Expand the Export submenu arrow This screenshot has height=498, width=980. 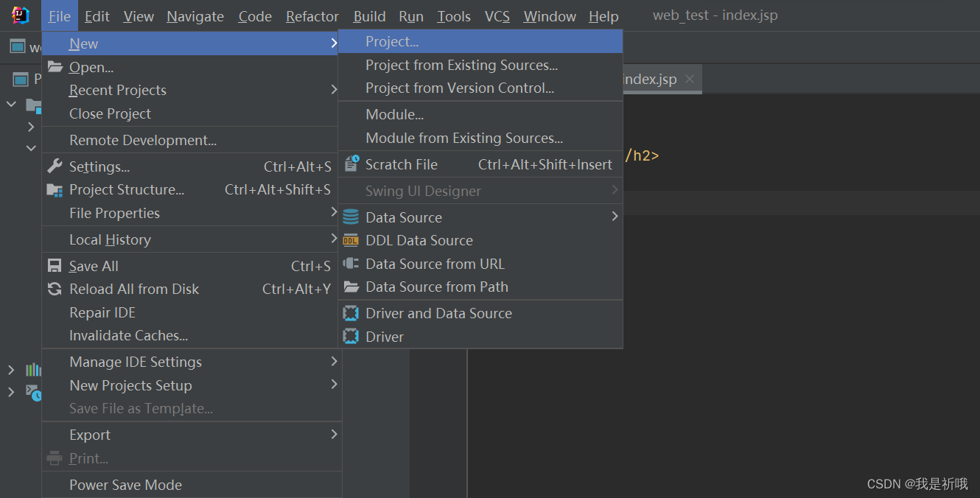pyautogui.click(x=333, y=435)
